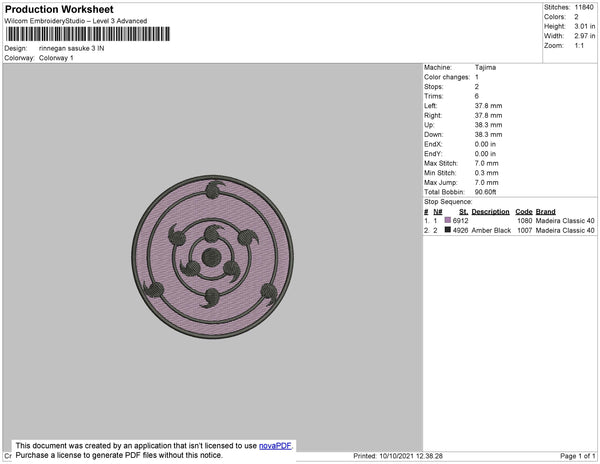Click the Amber Black thread color swatch
Image resolution: width=600 pixels, height=464 pixels.
pyautogui.click(x=447, y=230)
